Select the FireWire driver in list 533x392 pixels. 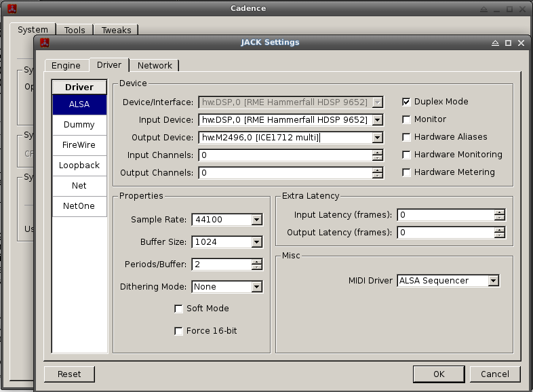pyautogui.click(x=79, y=145)
